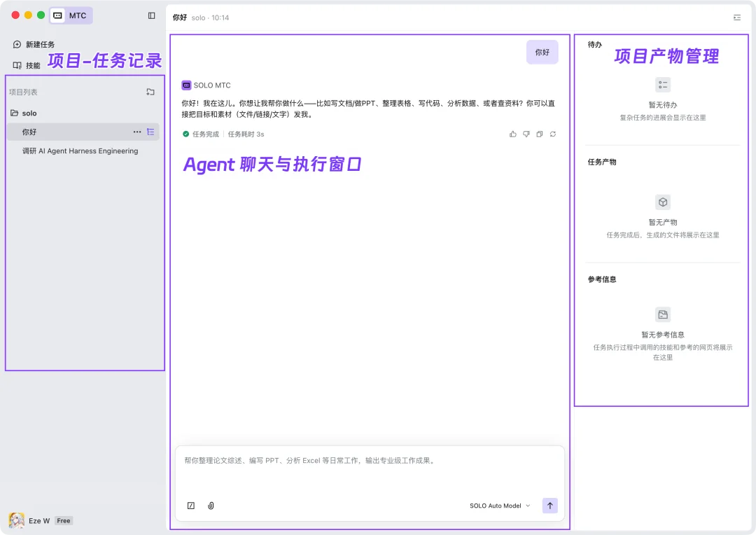
Task: Click the purple send arrow button
Action: (550, 506)
